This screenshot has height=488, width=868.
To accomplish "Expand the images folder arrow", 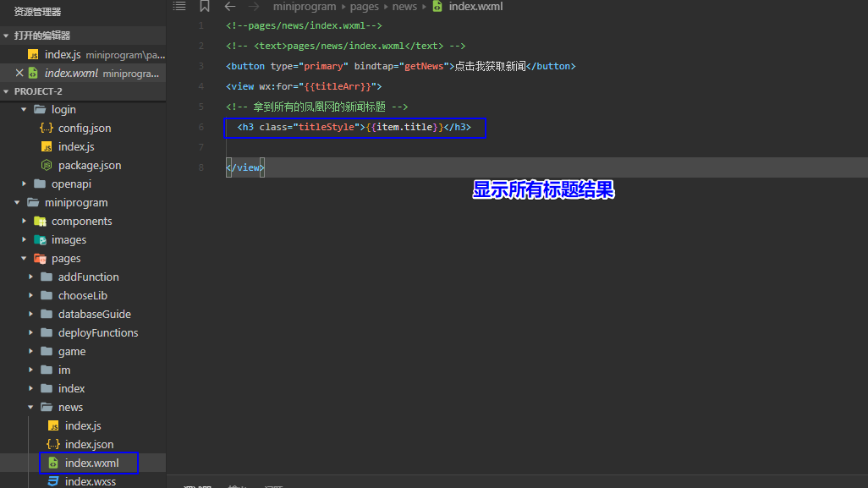I will pyautogui.click(x=24, y=239).
